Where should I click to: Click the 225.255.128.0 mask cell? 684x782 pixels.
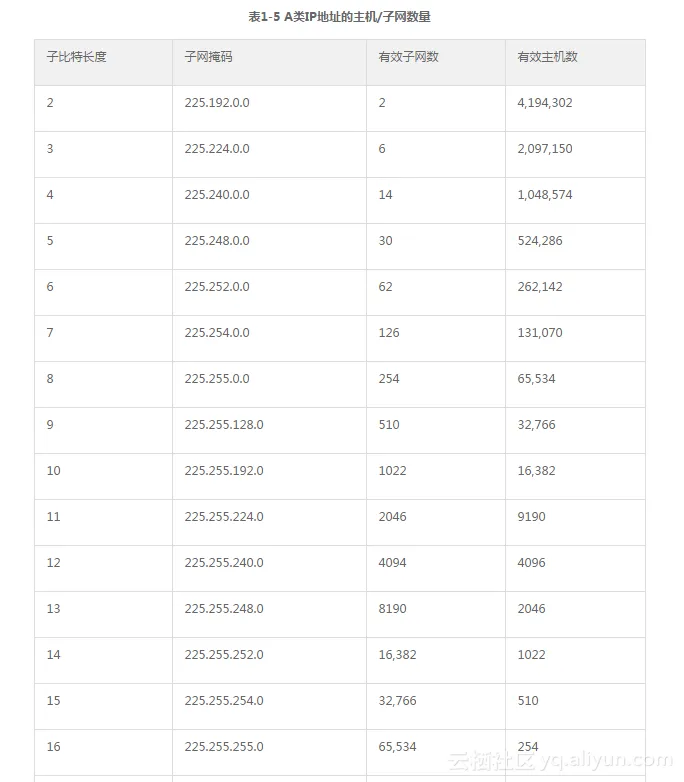click(224, 425)
